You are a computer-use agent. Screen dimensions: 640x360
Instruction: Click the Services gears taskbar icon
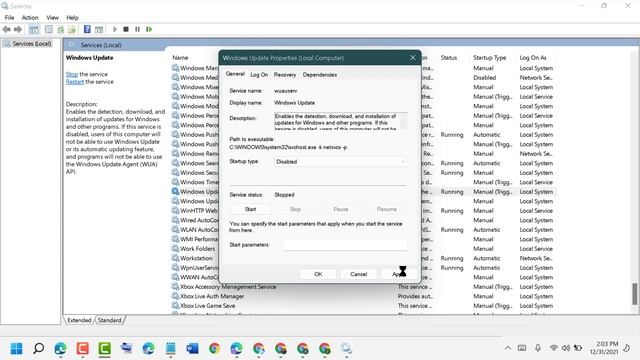(347, 349)
